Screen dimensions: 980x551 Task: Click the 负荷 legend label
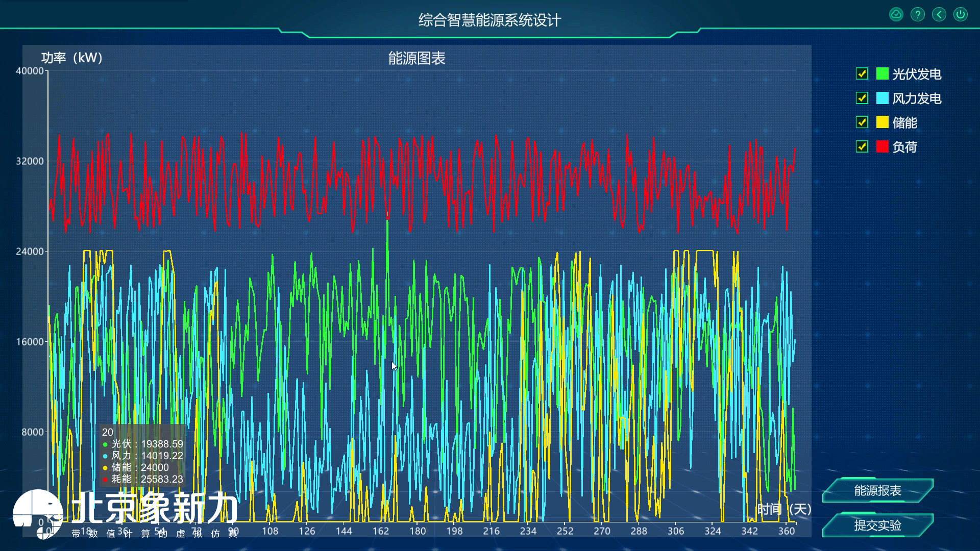point(904,147)
